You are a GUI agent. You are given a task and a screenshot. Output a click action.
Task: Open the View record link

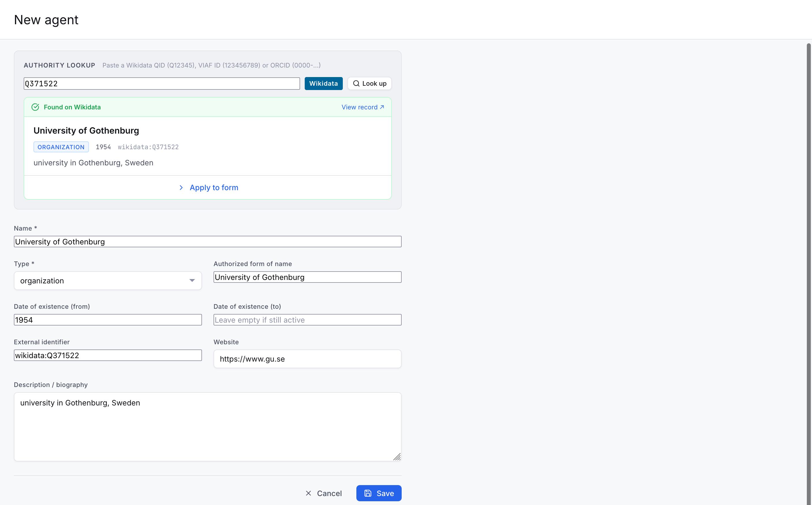363,107
